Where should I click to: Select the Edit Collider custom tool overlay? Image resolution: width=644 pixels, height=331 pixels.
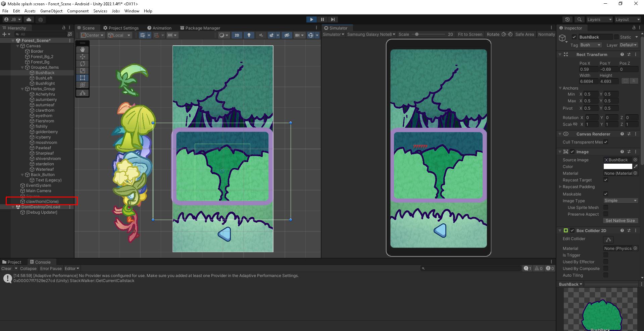coord(83,93)
